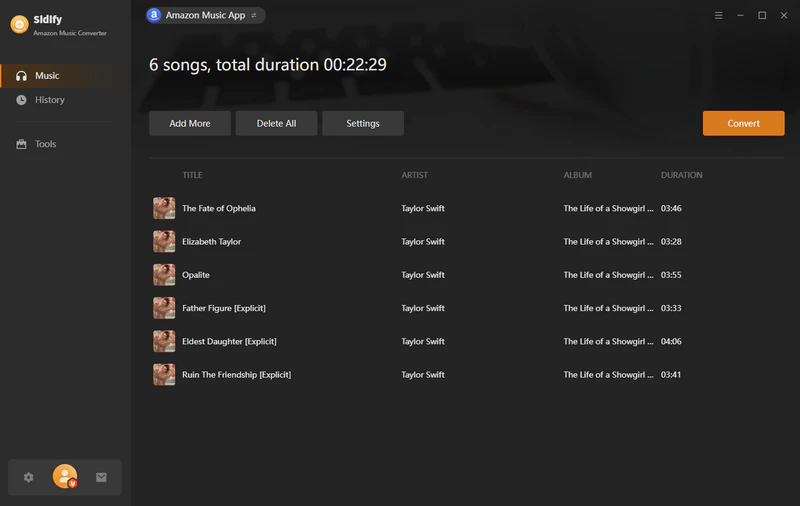Open the History section
Screen dimensions: 800x506
tap(49, 100)
